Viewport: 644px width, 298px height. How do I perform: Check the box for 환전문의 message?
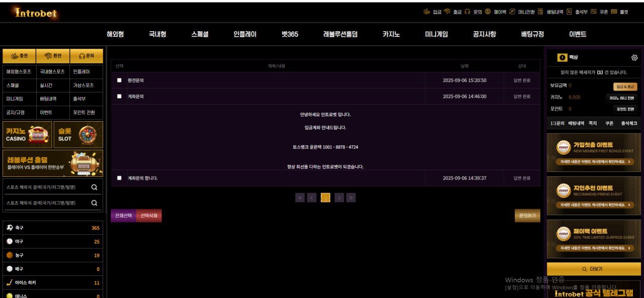[119, 80]
